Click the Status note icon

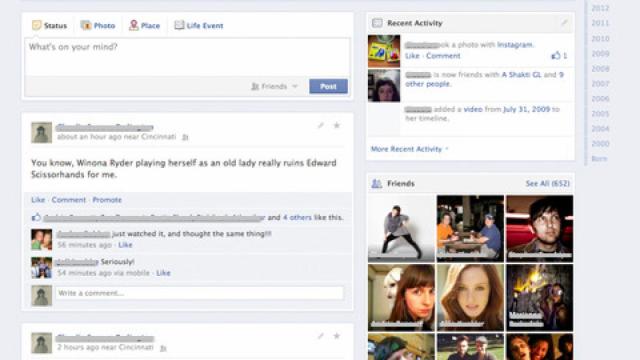click(x=37, y=25)
